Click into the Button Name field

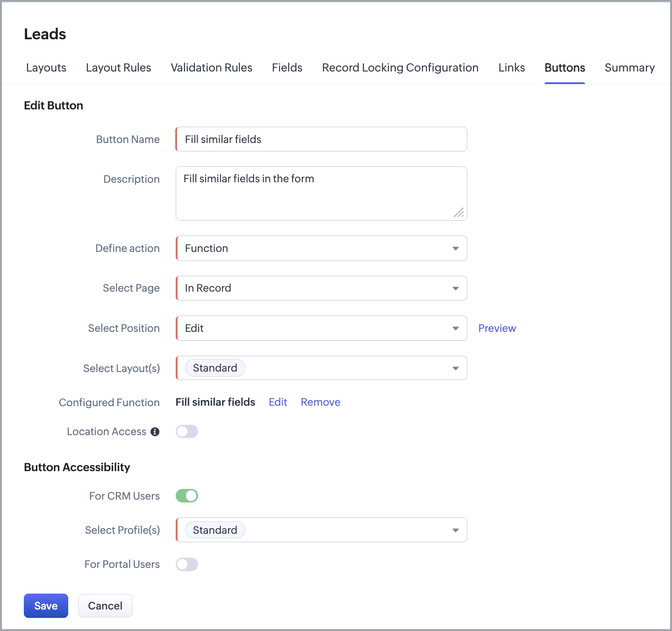(322, 139)
